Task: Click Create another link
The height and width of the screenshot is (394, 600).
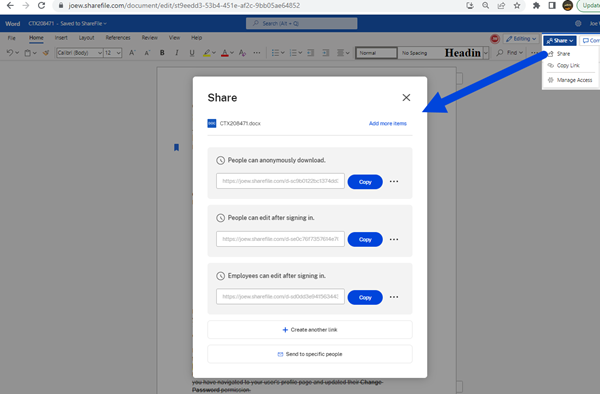Action: click(x=310, y=330)
